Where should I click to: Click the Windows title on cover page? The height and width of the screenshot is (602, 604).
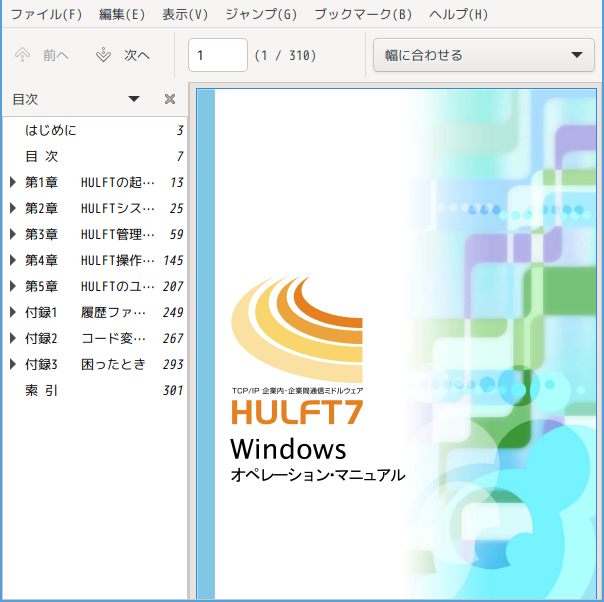(288, 449)
